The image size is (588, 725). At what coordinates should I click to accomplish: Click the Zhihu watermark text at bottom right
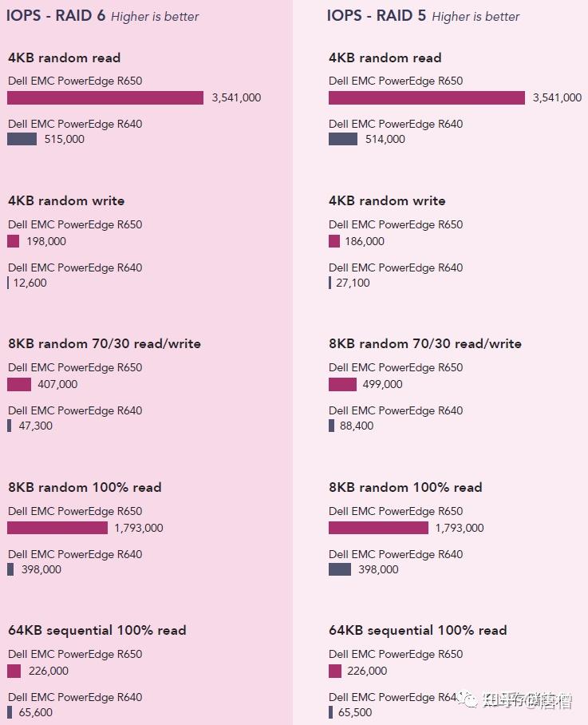[527, 702]
